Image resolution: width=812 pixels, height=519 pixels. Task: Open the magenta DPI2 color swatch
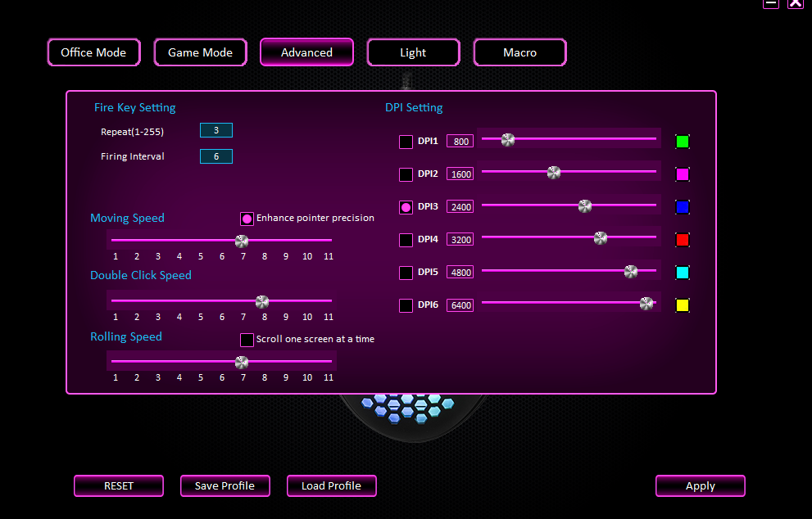682,174
